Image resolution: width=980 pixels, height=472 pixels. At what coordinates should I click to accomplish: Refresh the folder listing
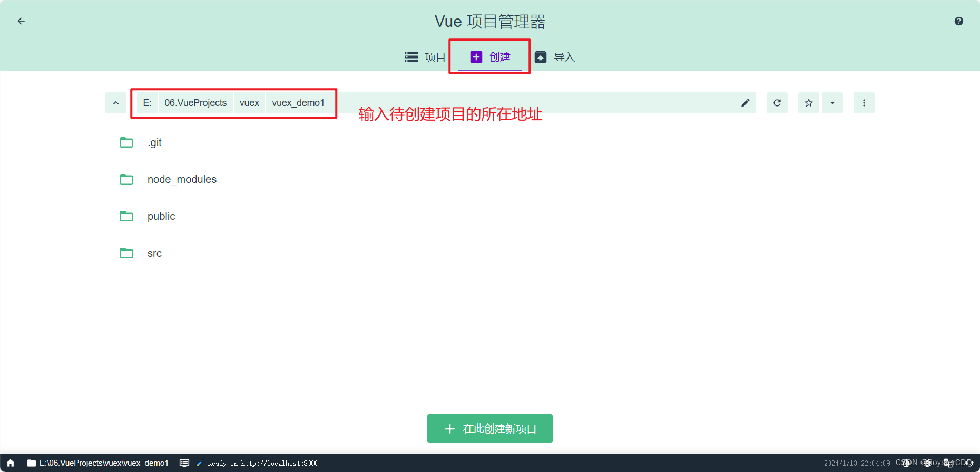(777, 103)
